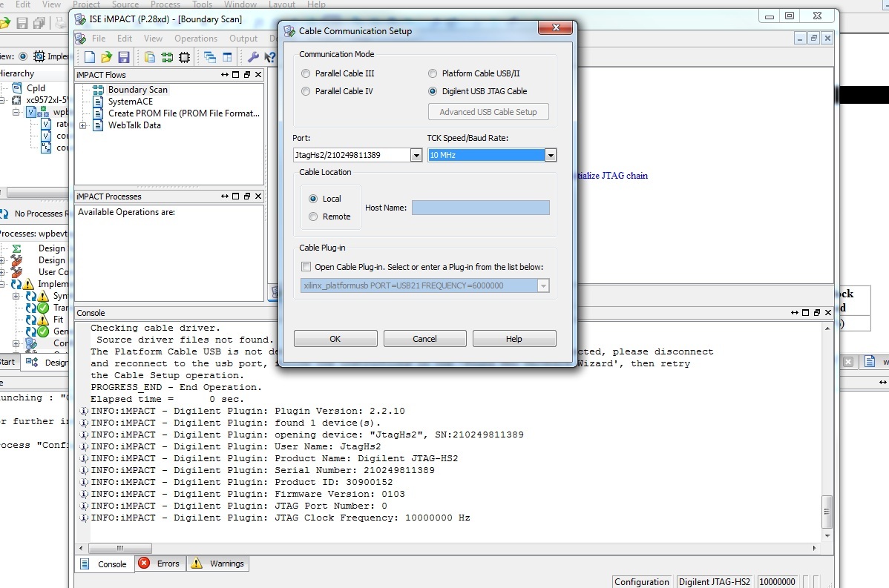
Task: Click the wrench preferences icon
Action: [253, 56]
